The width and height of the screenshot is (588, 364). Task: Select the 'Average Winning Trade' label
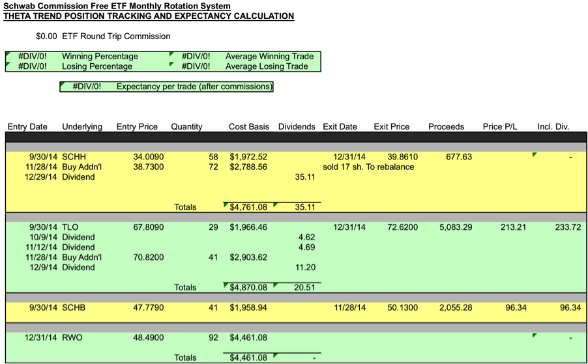[x=269, y=57]
